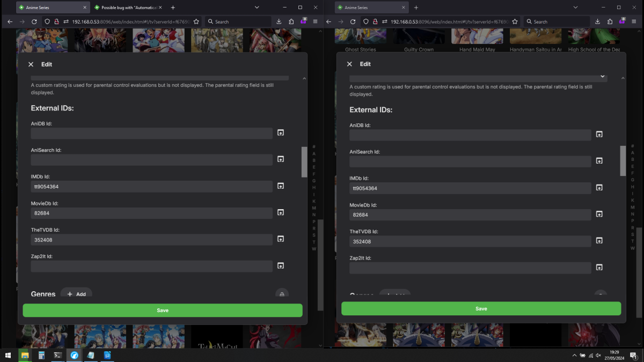Open external lookup icon beside MovieDb Id
Viewport: 644px width, 362px height.
280,212
